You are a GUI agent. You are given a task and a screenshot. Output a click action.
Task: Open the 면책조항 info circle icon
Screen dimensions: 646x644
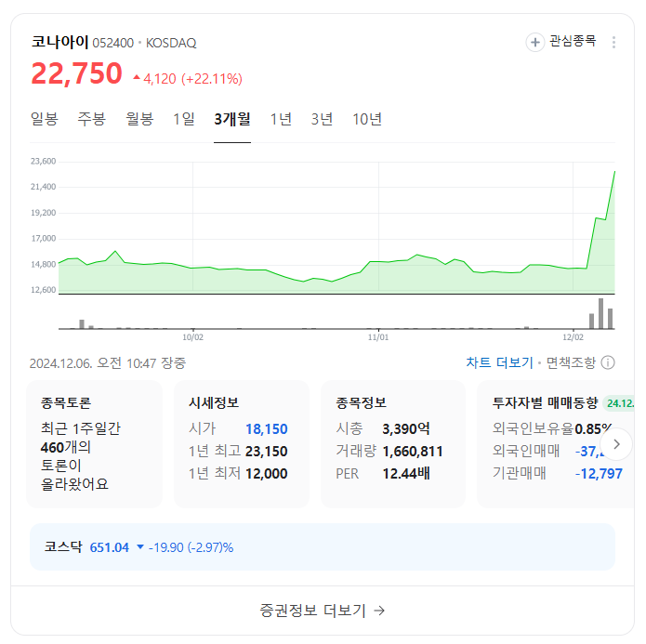(608, 362)
